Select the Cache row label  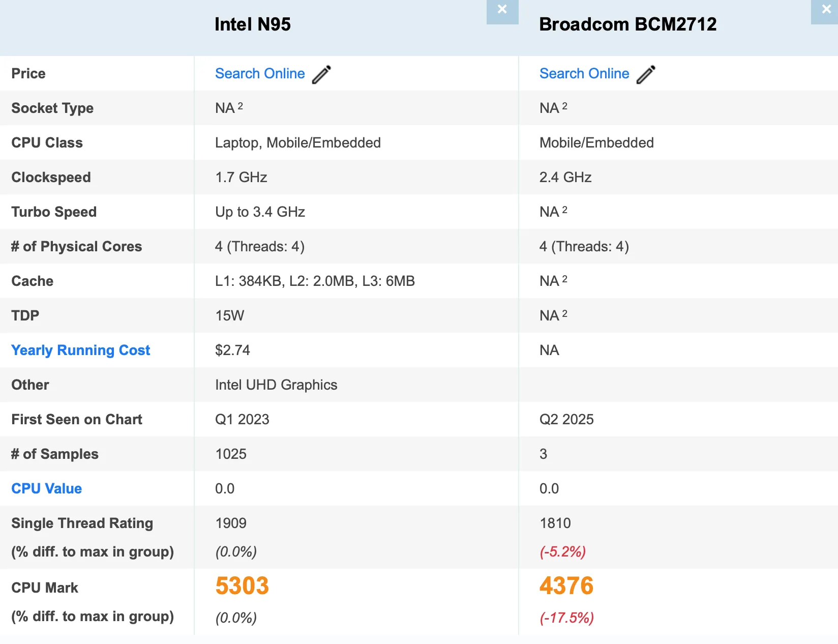coord(32,281)
